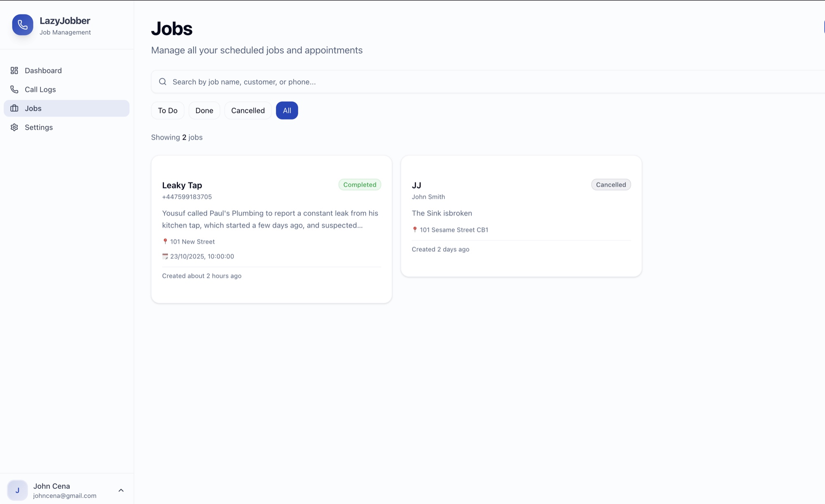Open Settings using the gear icon

14,127
